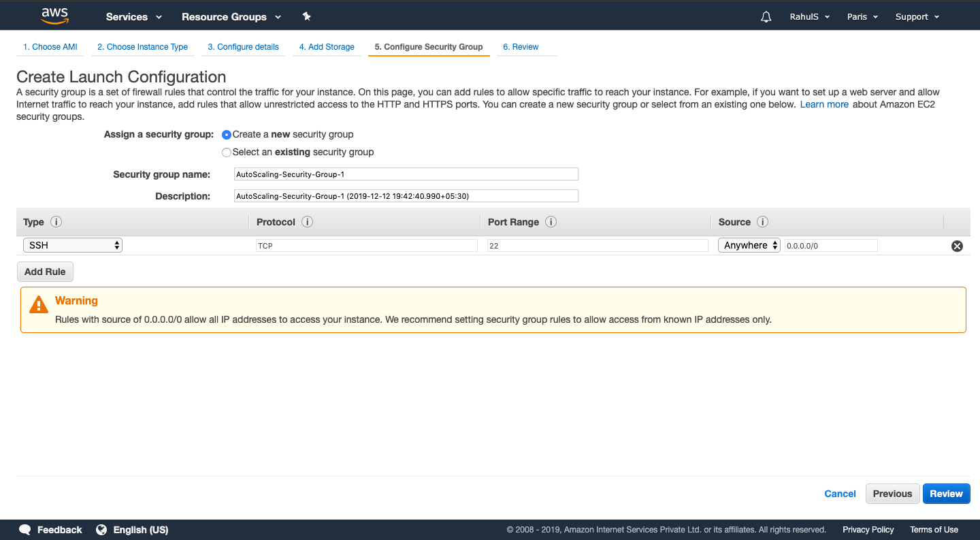Select the Create a new security group radio
The image size is (980, 540).
(x=226, y=134)
